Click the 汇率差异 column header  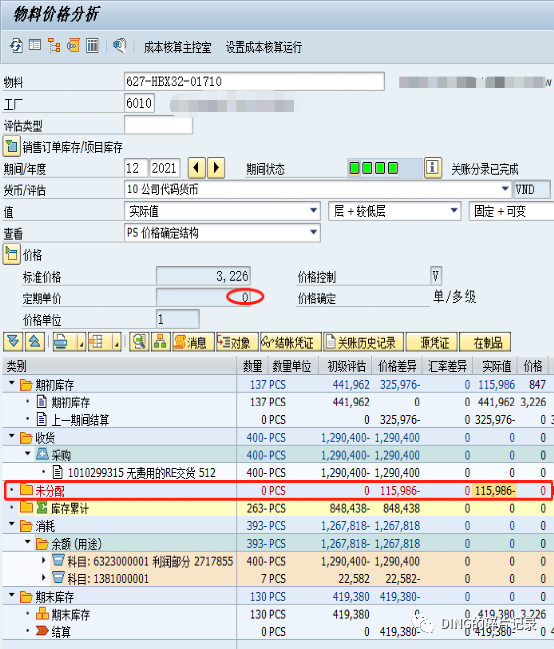447,366
